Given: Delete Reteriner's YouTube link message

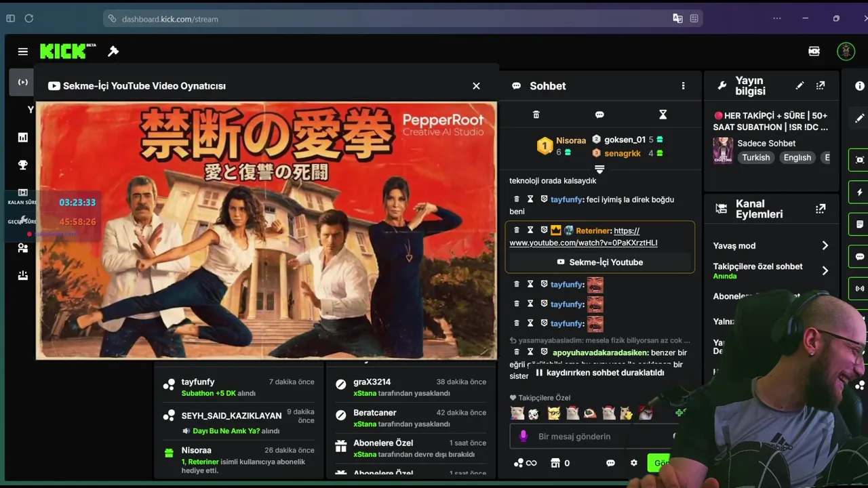Looking at the screenshot, I should [516, 230].
